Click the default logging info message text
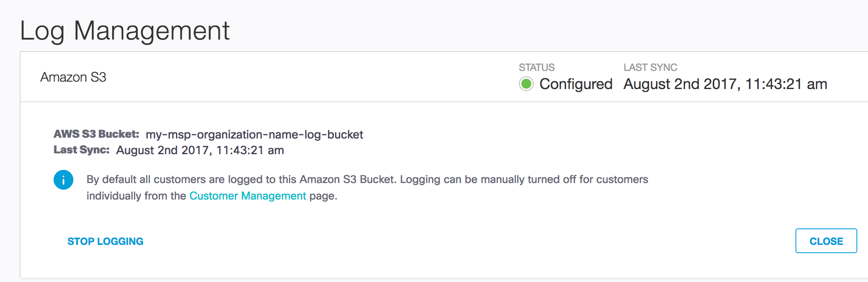868x282 pixels. (x=367, y=188)
